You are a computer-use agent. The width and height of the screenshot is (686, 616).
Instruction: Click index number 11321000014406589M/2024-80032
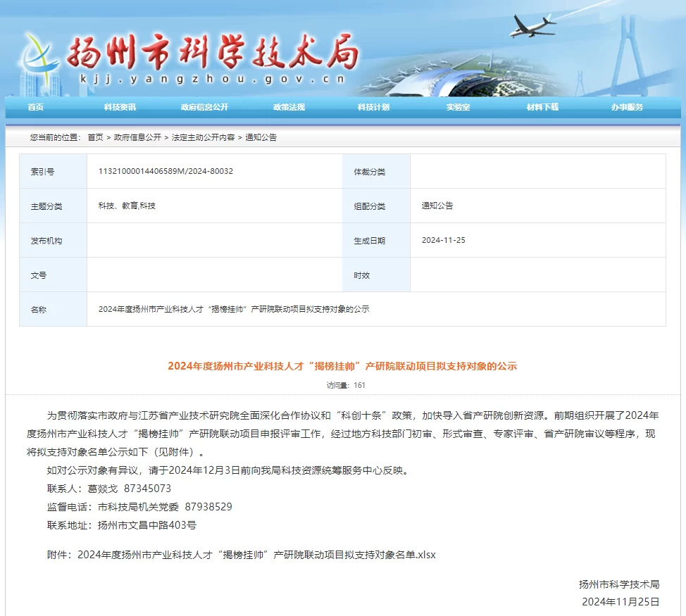(166, 171)
